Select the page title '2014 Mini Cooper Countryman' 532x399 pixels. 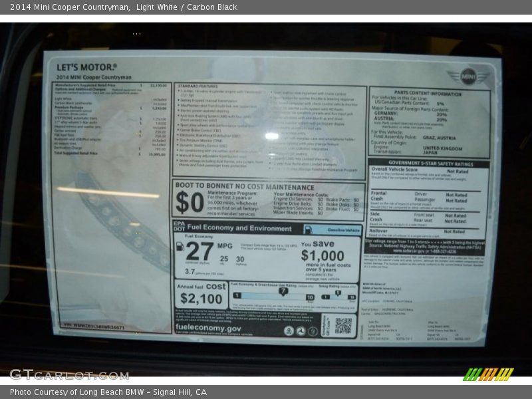(x=69, y=7)
